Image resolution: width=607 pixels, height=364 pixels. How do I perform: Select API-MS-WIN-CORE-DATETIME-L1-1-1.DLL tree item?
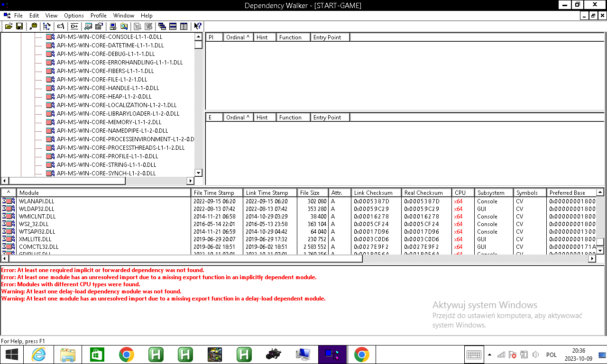pyautogui.click(x=110, y=45)
